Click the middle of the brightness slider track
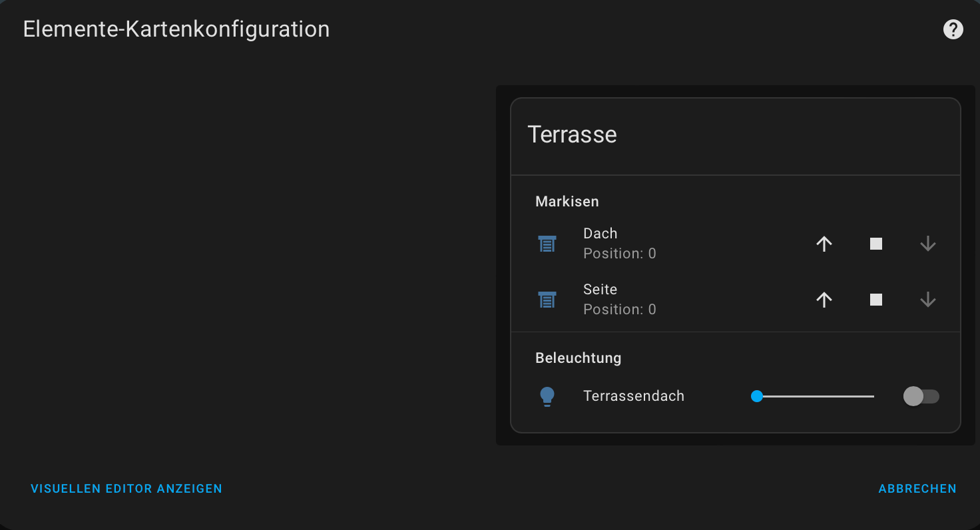The image size is (980, 530). click(x=815, y=396)
